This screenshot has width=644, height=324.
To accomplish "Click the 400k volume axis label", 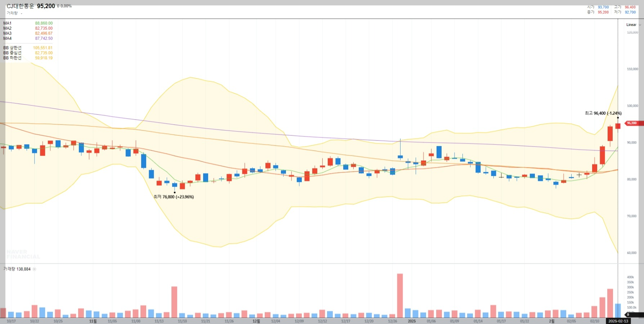I will pyautogui.click(x=630, y=277).
